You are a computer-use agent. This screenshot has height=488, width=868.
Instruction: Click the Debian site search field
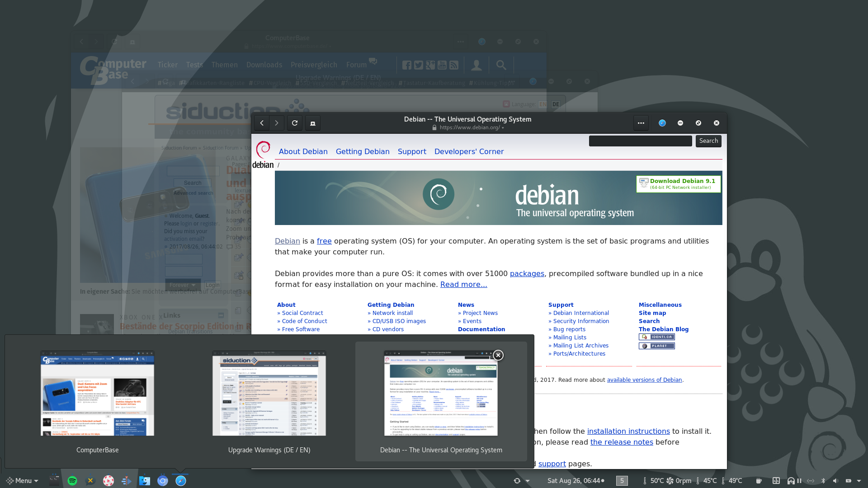coord(640,141)
